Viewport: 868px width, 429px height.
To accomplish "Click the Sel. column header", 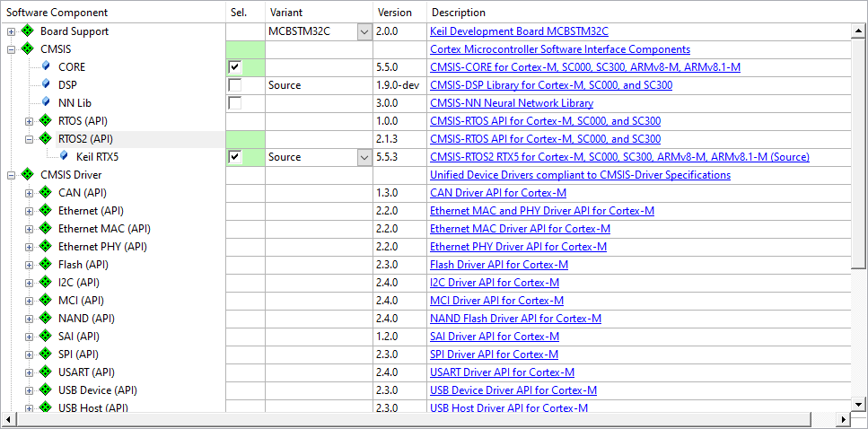I will click(246, 13).
